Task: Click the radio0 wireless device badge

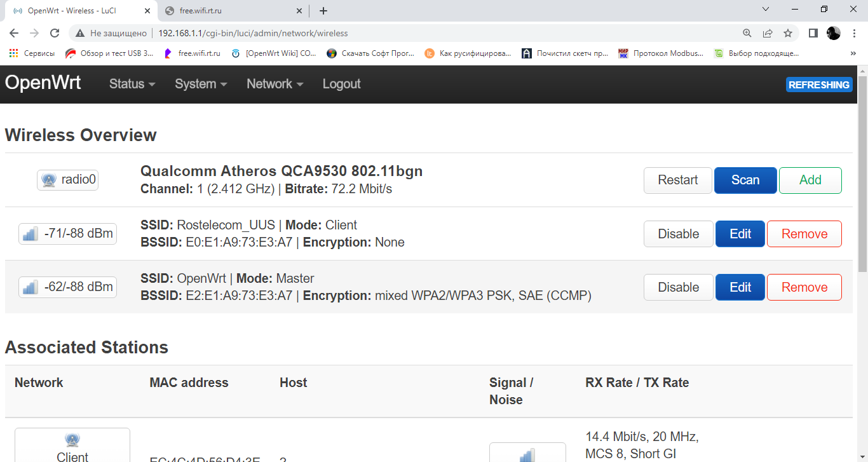Action: tap(68, 180)
